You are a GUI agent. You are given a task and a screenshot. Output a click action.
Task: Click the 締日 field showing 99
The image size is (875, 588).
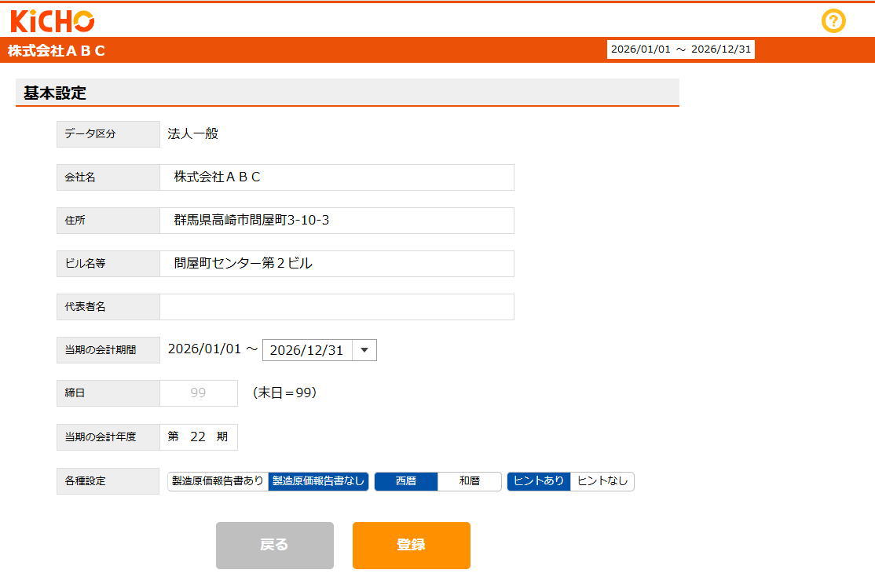pos(199,393)
